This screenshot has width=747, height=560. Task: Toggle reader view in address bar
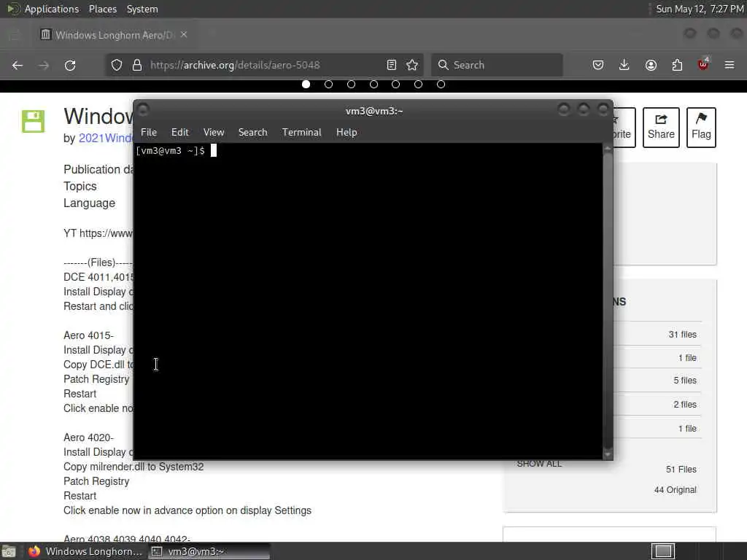pos(392,65)
